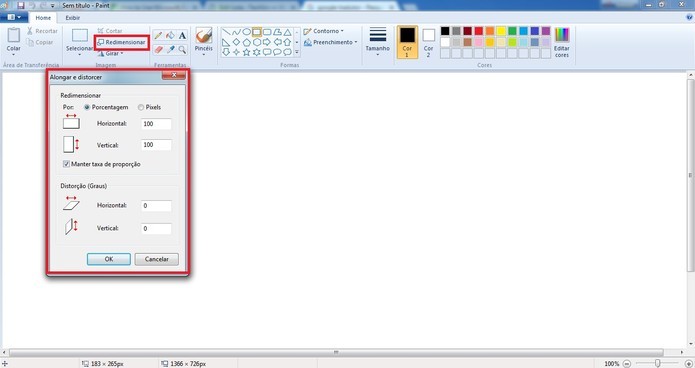The image size is (695, 368).
Task: Choose the Up arrow shape
Action: tap(287, 42)
